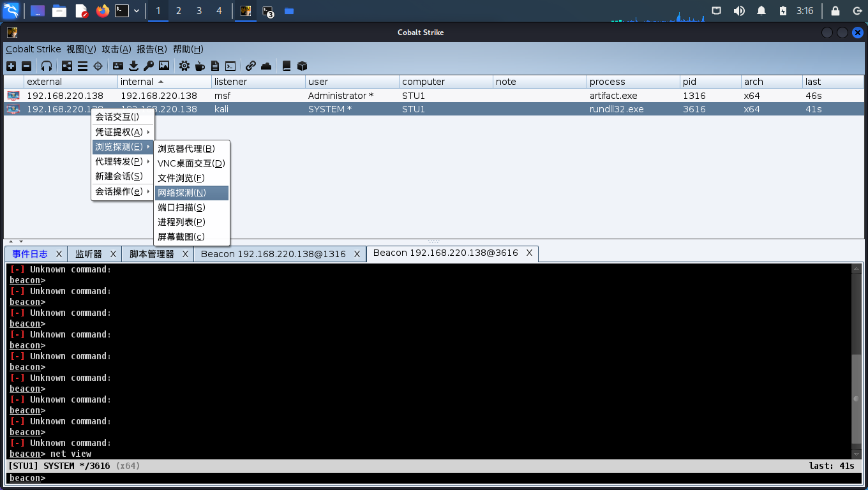The height and width of the screenshot is (490, 868).
Task: Open screenshots view via picture icon
Action: [x=164, y=66]
